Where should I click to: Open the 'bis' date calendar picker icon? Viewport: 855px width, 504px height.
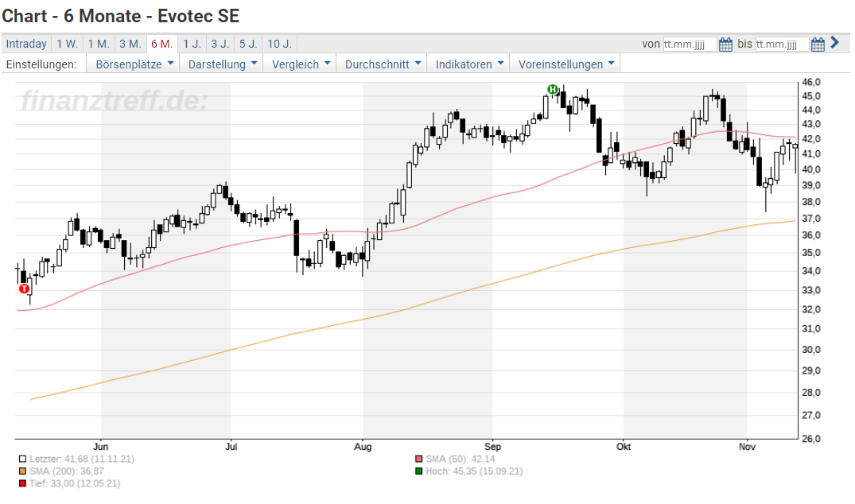tap(818, 45)
